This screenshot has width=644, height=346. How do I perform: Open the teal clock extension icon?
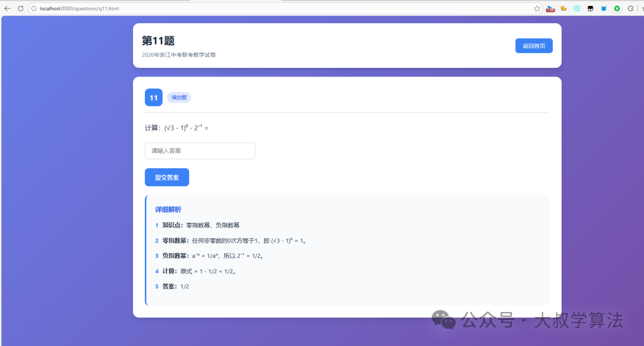[x=577, y=8]
